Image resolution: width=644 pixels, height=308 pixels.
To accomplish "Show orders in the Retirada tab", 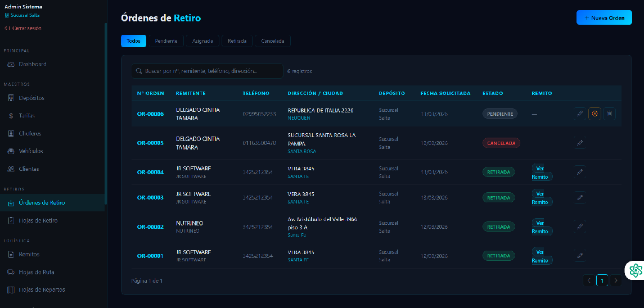I will [237, 41].
